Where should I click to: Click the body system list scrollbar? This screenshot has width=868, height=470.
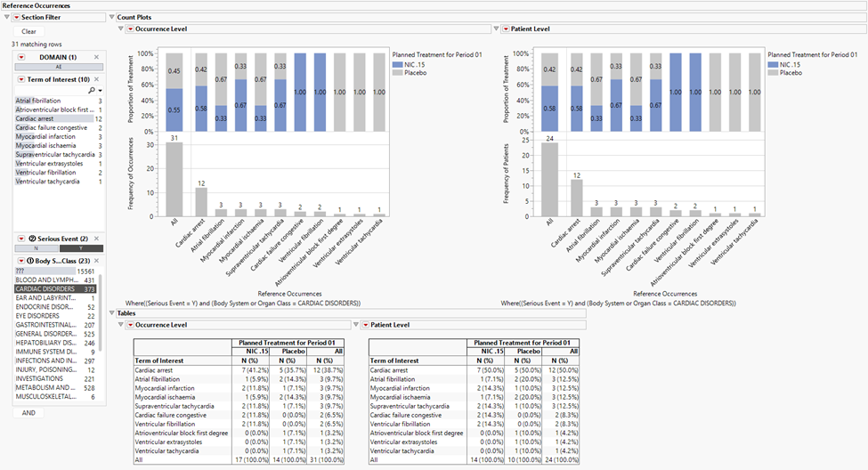click(x=101, y=312)
